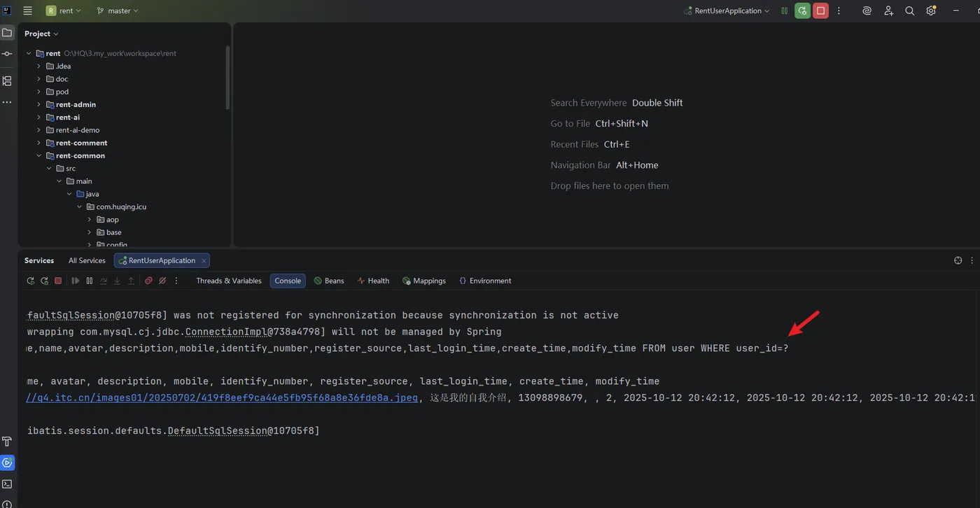
Task: Open the Commit tool window icon
Action: tap(7, 54)
